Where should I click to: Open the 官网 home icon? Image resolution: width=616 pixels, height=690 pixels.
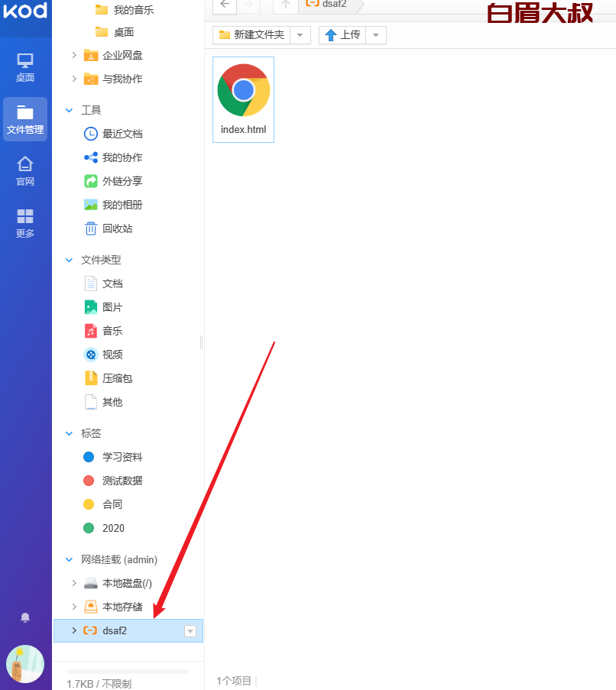pos(25,171)
